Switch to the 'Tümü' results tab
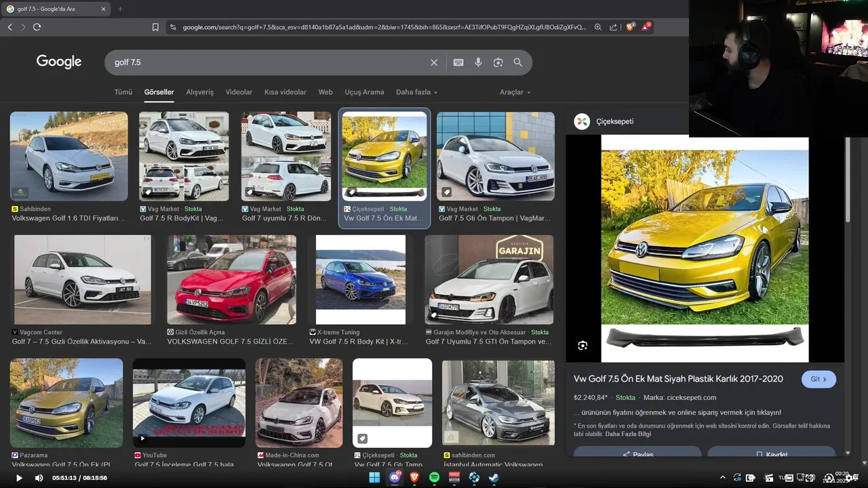Screen dimensions: 868x488 123,92
